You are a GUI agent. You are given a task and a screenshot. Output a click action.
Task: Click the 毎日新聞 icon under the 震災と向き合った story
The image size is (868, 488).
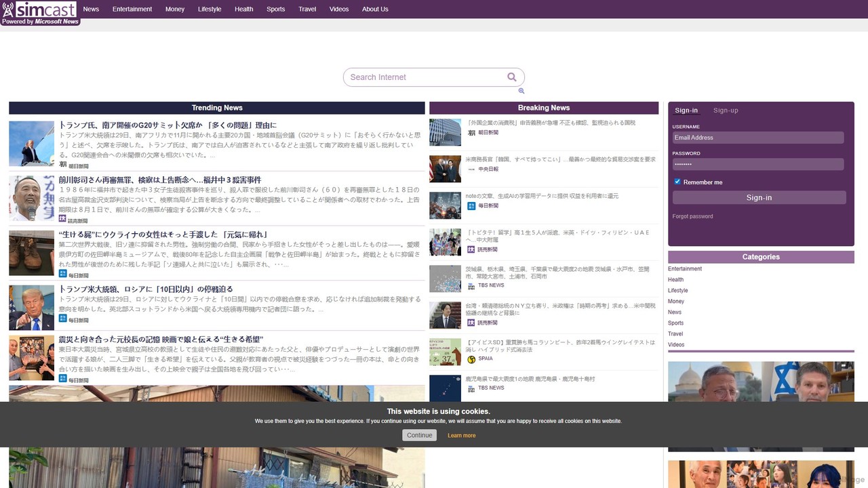click(x=63, y=380)
